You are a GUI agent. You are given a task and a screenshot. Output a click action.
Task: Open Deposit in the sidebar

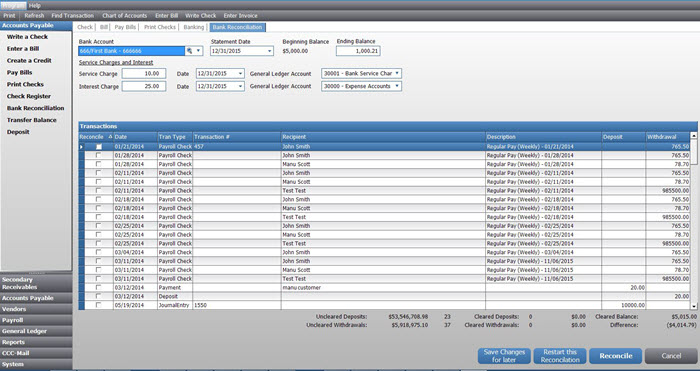click(x=18, y=132)
